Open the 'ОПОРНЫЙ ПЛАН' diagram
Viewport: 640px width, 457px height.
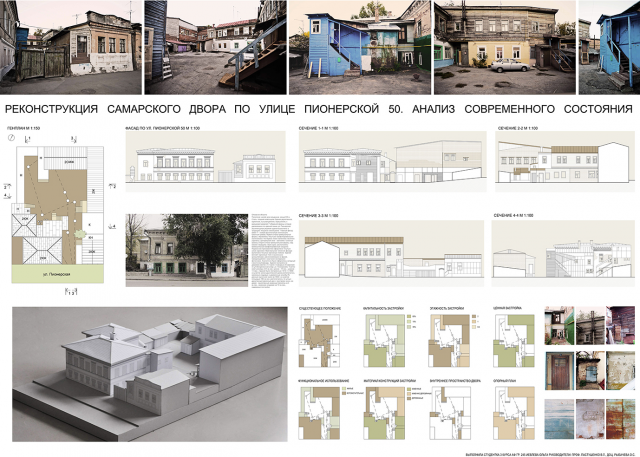[514, 413]
